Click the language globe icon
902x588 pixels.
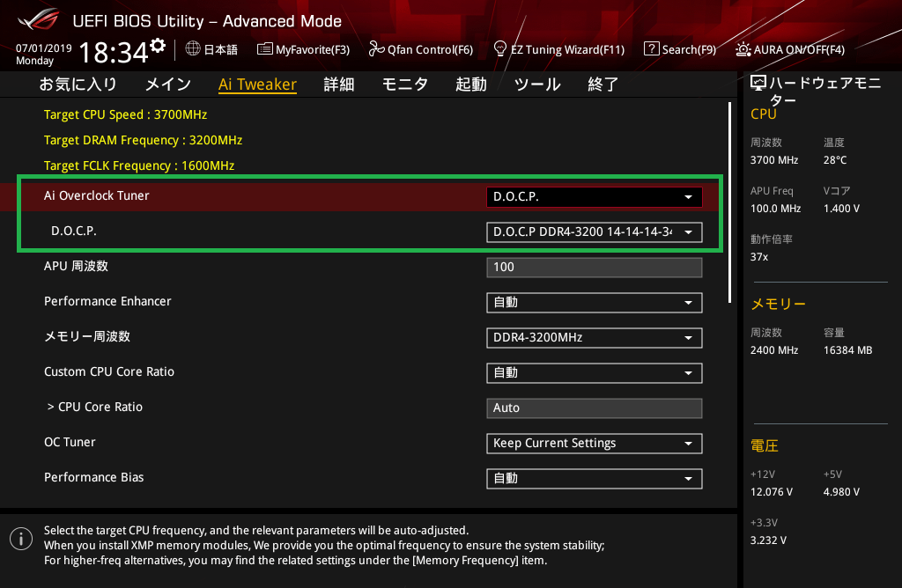pyautogui.click(x=193, y=49)
